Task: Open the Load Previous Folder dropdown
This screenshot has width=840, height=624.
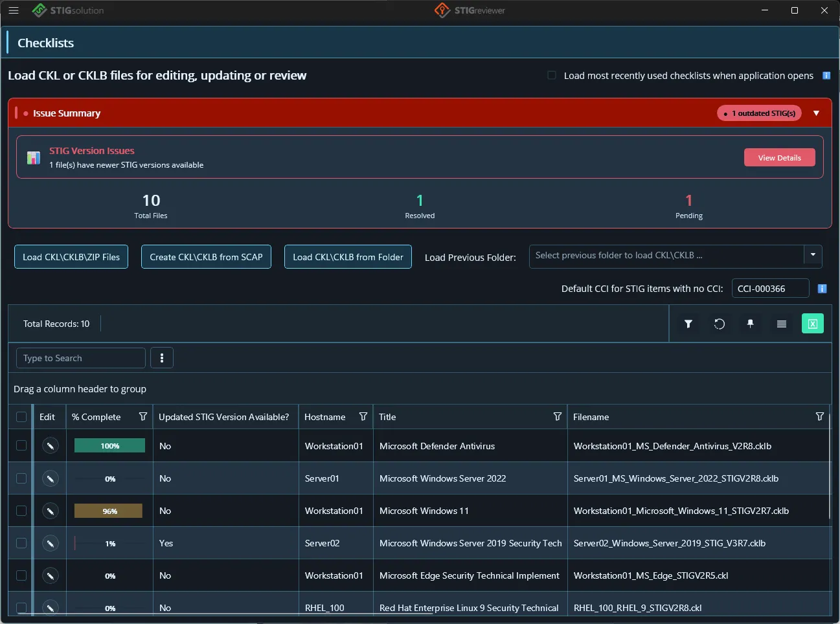Action: click(813, 256)
